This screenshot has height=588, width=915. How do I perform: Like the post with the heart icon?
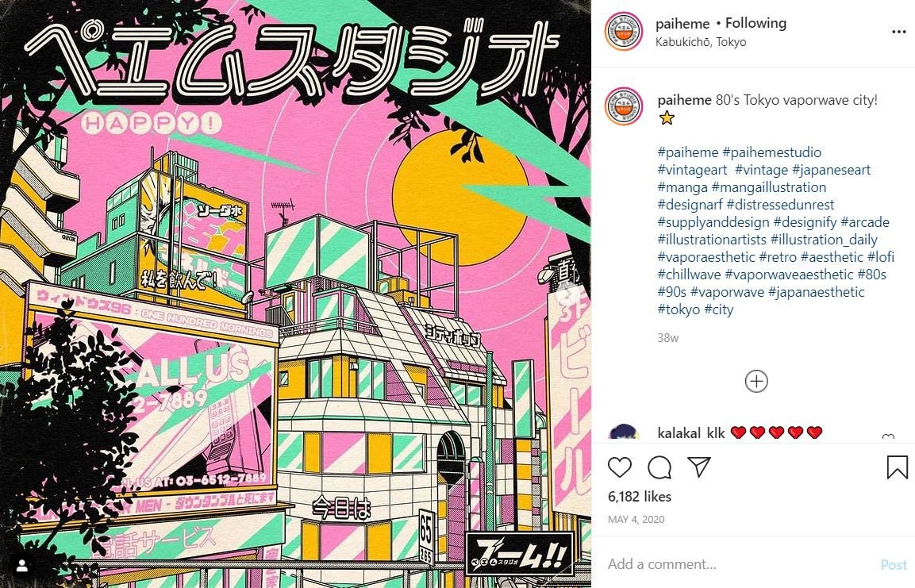(x=620, y=467)
